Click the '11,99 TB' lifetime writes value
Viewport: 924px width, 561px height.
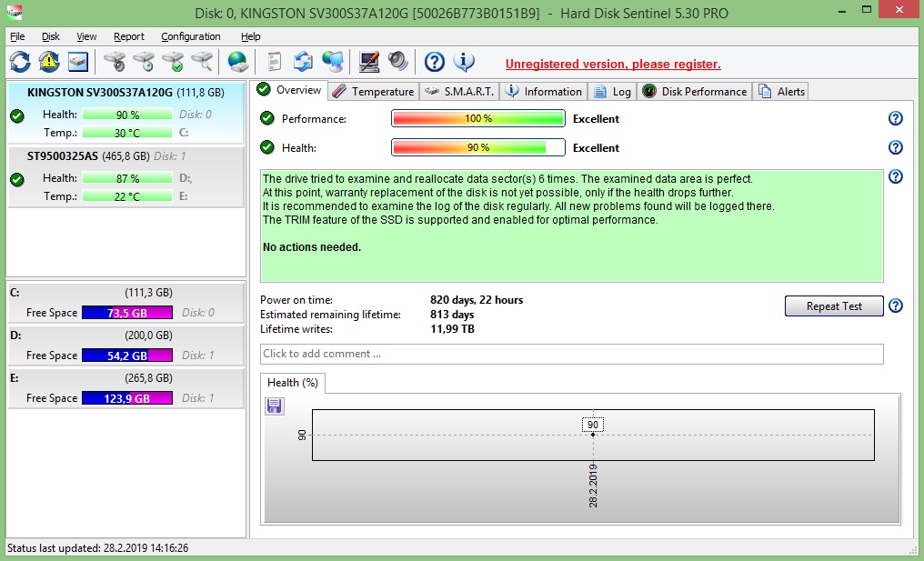(452, 329)
